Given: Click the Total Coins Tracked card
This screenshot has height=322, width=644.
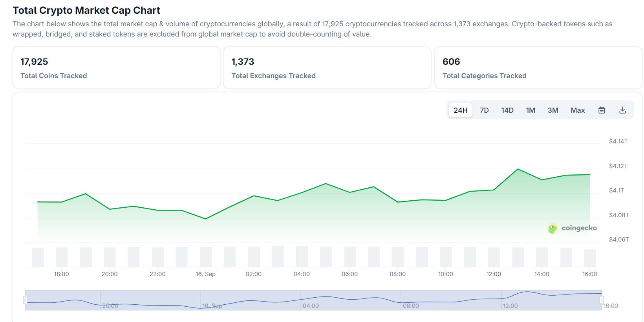Looking at the screenshot, I should coord(116,68).
